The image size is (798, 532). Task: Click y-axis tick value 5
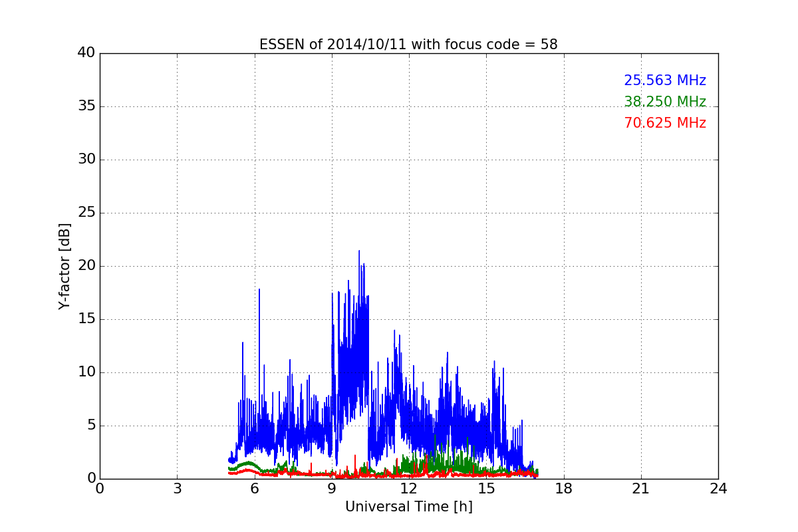(91, 426)
